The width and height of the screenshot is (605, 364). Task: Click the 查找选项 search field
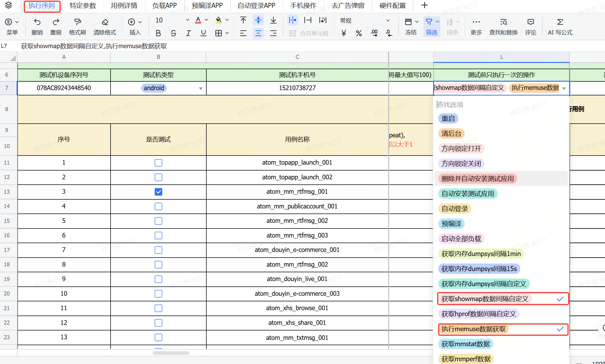tap(501, 105)
